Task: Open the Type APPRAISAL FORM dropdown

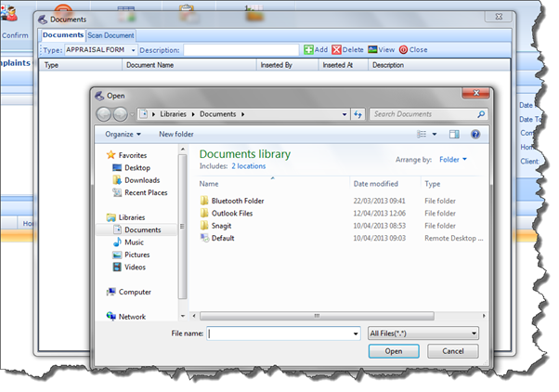Action: coord(134,50)
